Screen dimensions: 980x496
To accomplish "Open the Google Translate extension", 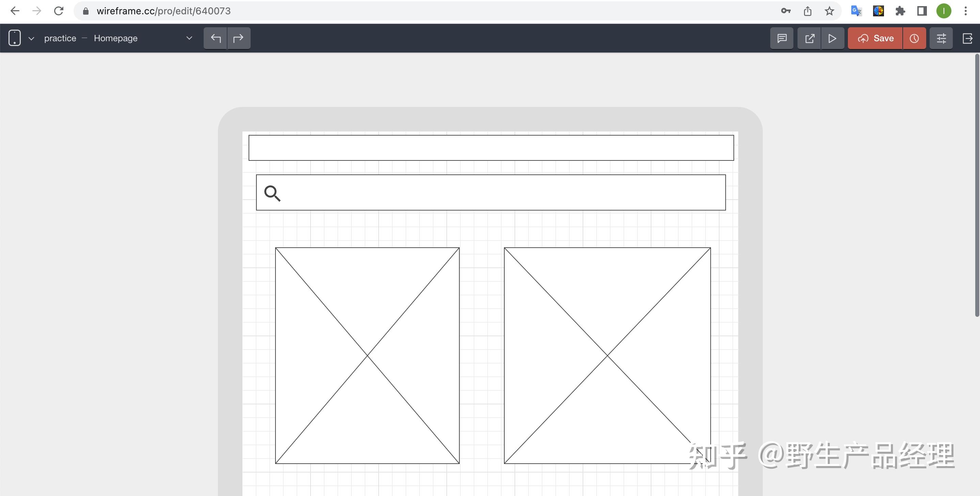I will [x=856, y=11].
